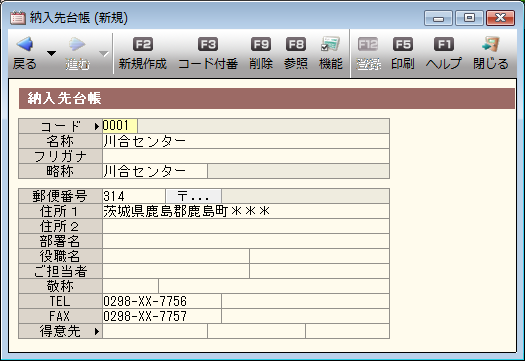Image resolution: width=525 pixels, height=361 pixels.
Task: Click the F12 登録 toolbar button
Action: coord(368,54)
